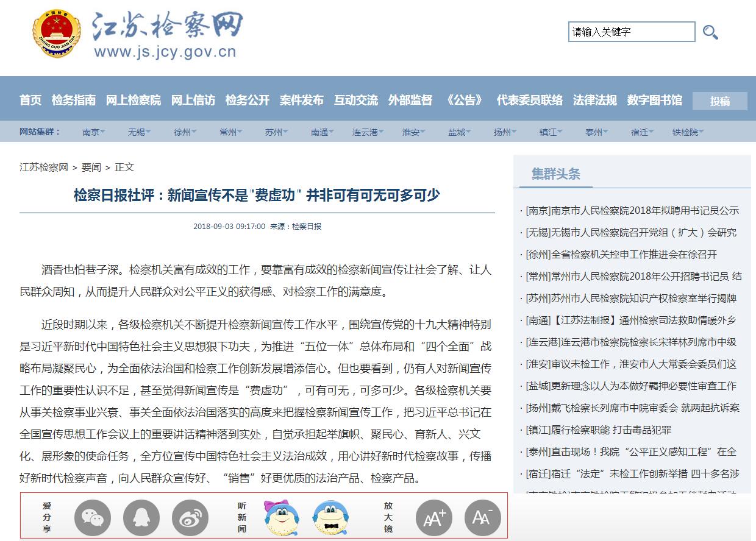Open the 检务公开 navigation item
This screenshot has width=756, height=541.
tap(248, 100)
